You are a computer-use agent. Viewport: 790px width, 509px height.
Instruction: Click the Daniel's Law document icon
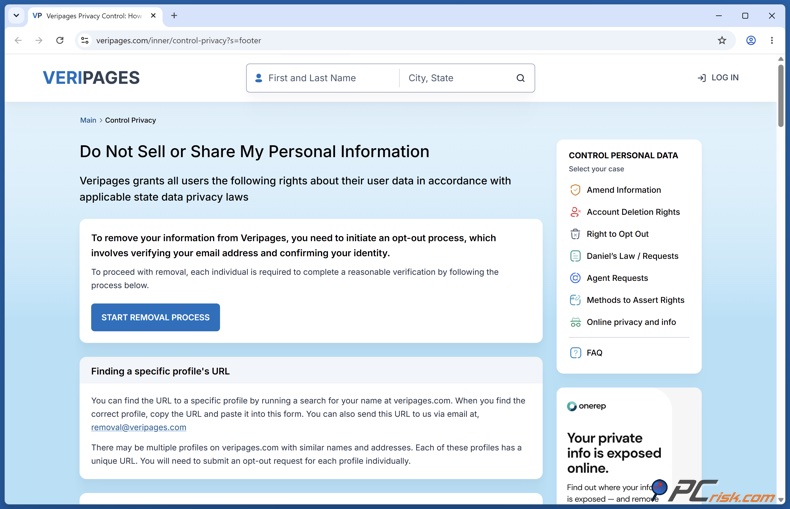(575, 256)
